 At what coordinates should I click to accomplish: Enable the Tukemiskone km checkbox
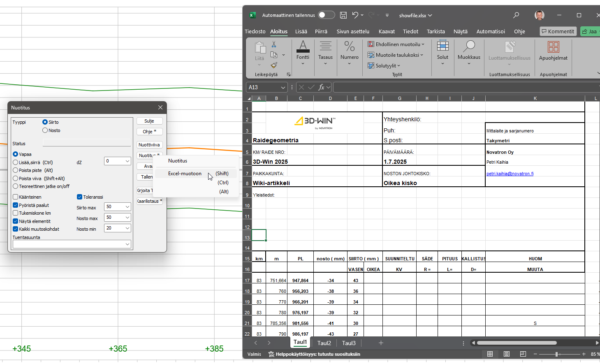pyautogui.click(x=15, y=213)
